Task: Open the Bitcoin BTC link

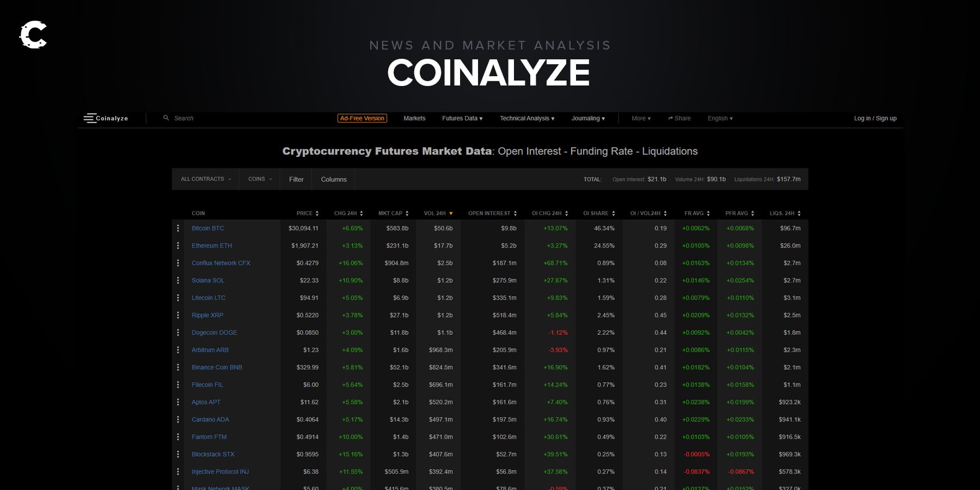Action: pos(208,228)
